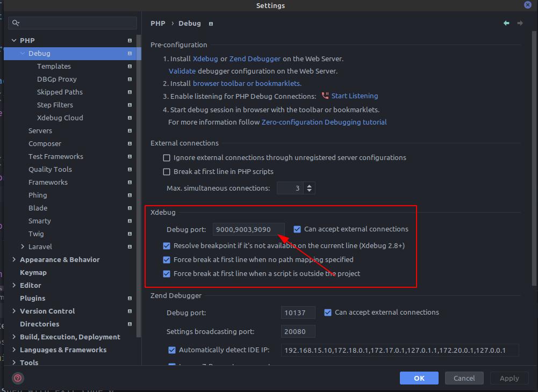Viewport: 538px width, 392px height.
Task: Click project settings icon on Directories row
Action: (x=130, y=324)
